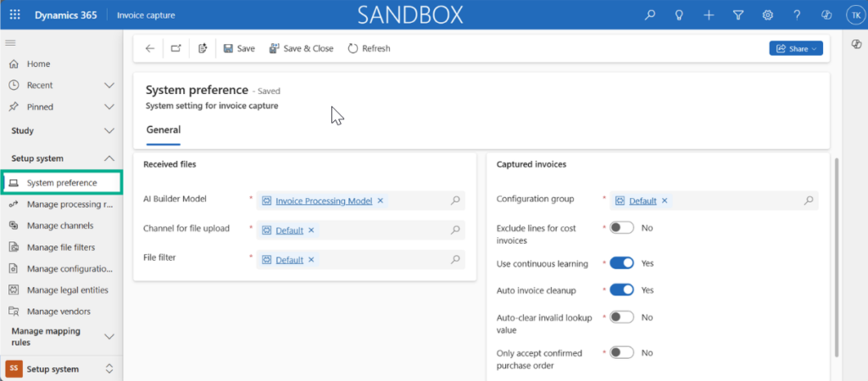The height and width of the screenshot is (381, 868).
Task: Click the Refresh button
Action: tap(370, 48)
